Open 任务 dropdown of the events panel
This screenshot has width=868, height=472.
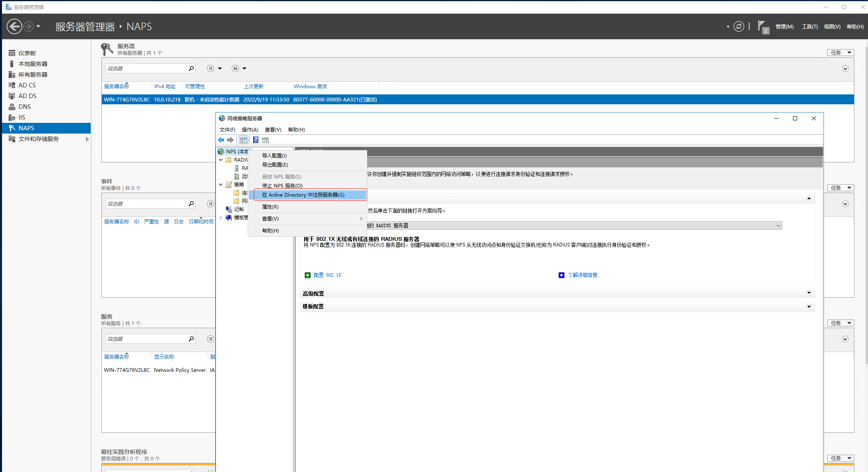[840, 188]
